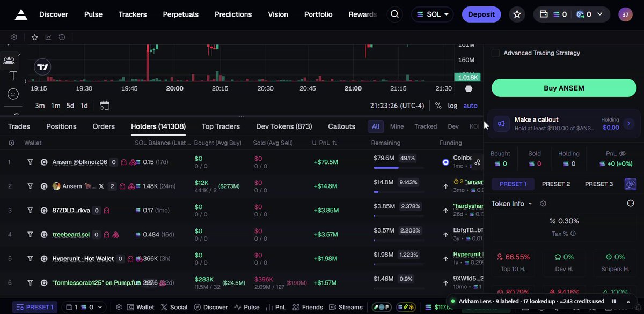Click the filter funnel on the treebeard.sol row

[x=31, y=235]
